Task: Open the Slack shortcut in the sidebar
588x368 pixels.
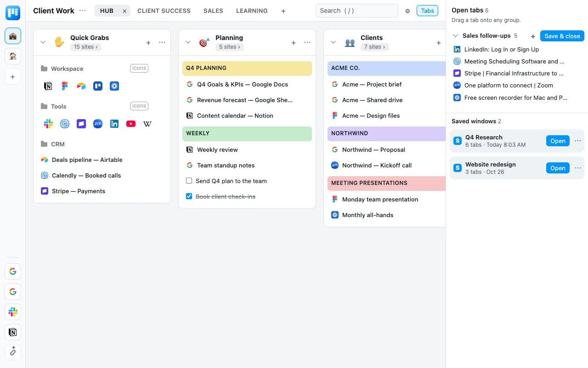Action: (13, 312)
